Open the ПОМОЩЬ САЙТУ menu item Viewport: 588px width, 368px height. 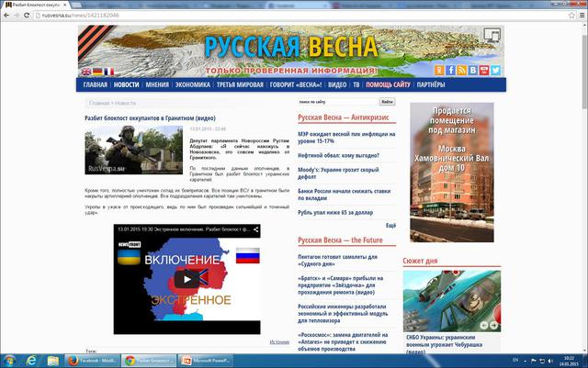(388, 84)
